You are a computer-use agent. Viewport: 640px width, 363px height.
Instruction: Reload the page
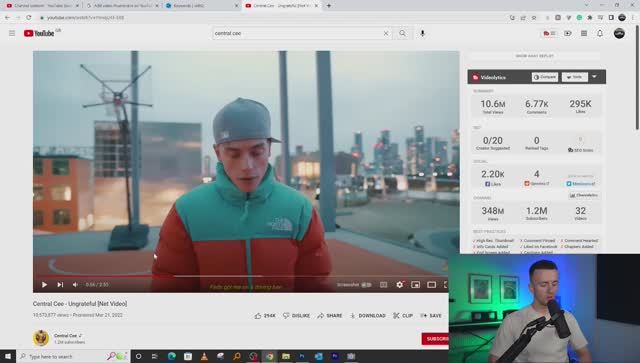coord(29,18)
